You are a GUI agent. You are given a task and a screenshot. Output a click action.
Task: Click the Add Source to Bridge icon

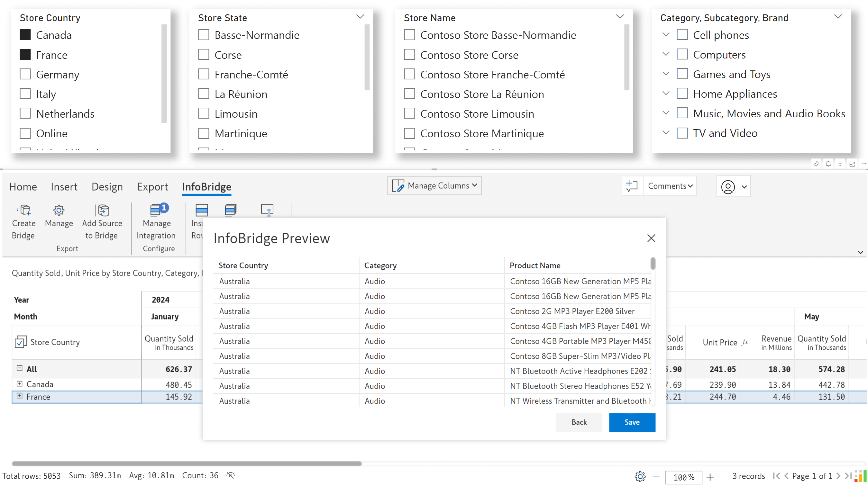(x=103, y=210)
